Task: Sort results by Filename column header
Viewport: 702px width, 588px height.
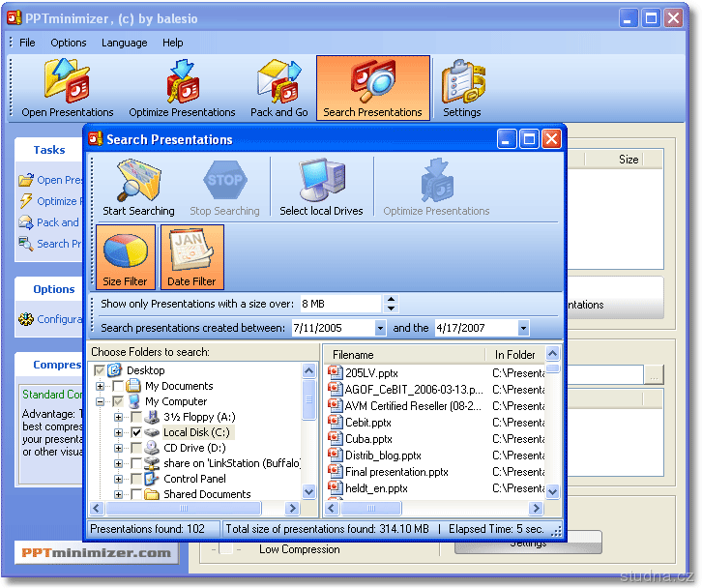Action: (x=405, y=355)
